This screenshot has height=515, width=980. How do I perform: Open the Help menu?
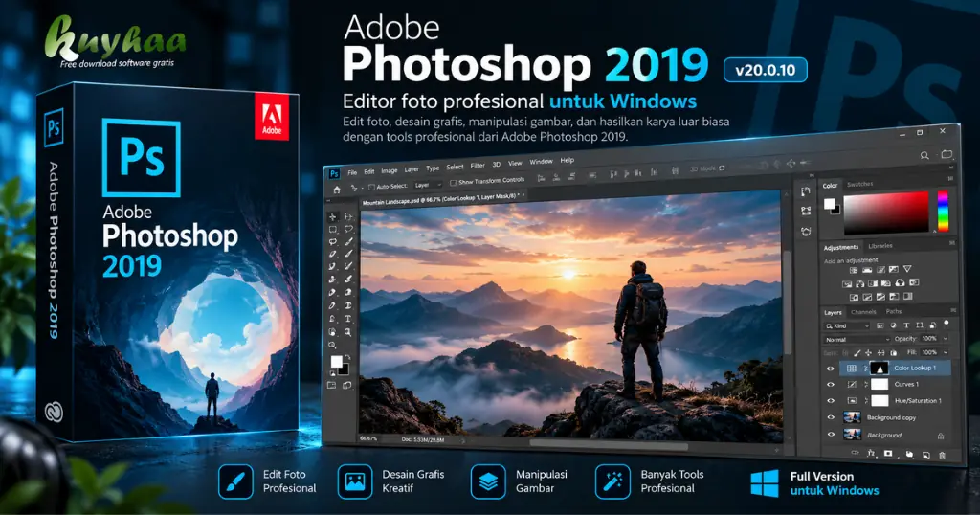tap(567, 160)
